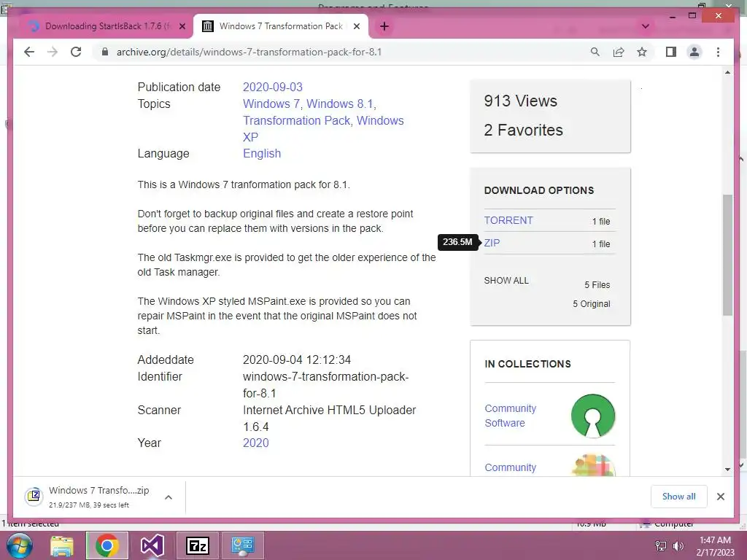This screenshot has height=560, width=747.
Task: Close the Windows 7 Transformation Pack tab
Action: 356,27
